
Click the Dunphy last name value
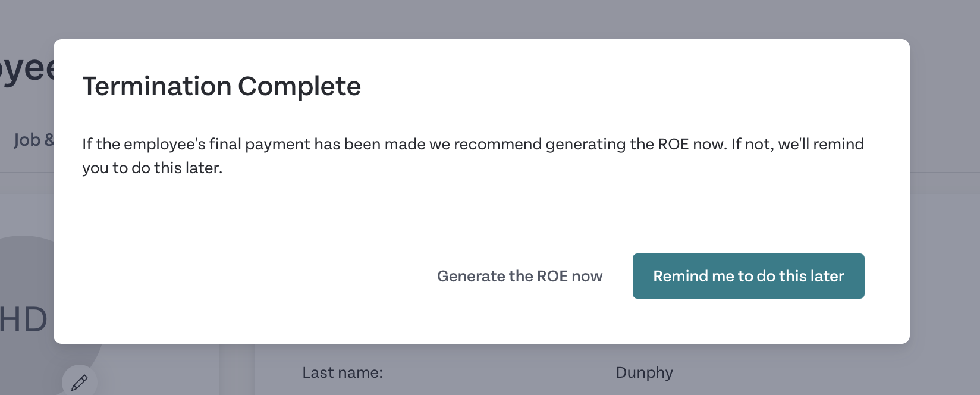[x=644, y=373]
